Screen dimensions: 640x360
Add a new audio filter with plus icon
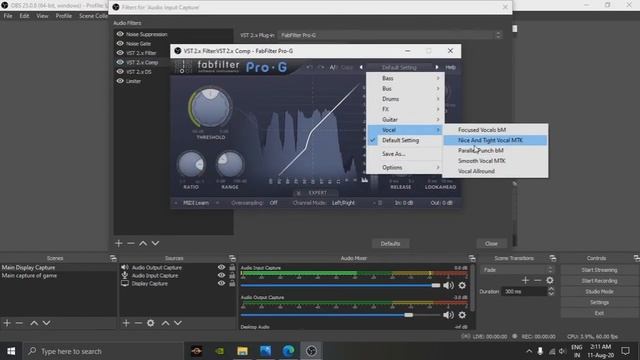(x=118, y=243)
